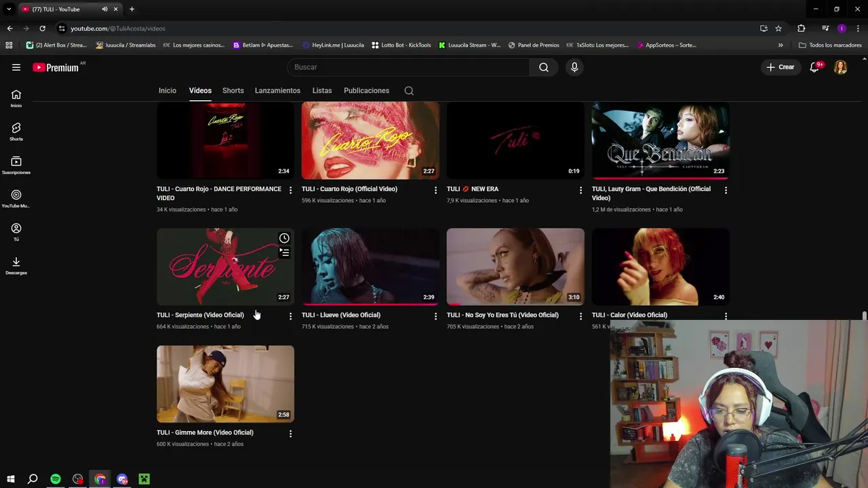Open options for Llueve video
The width and height of the screenshot is (868, 488).
coord(435,317)
